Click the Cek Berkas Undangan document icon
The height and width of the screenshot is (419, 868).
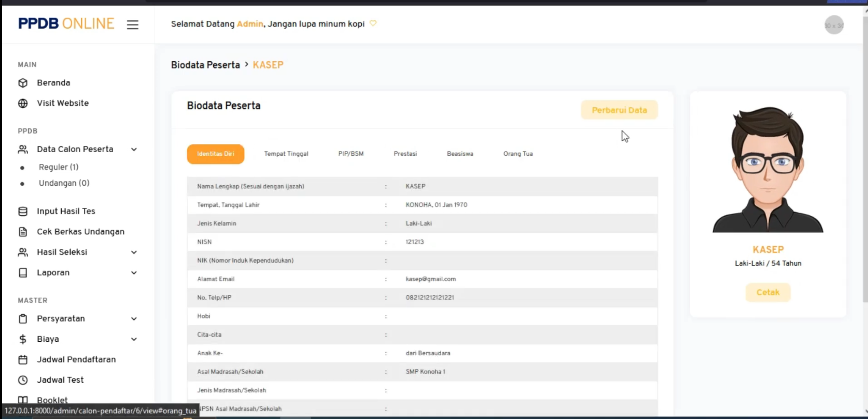click(23, 232)
